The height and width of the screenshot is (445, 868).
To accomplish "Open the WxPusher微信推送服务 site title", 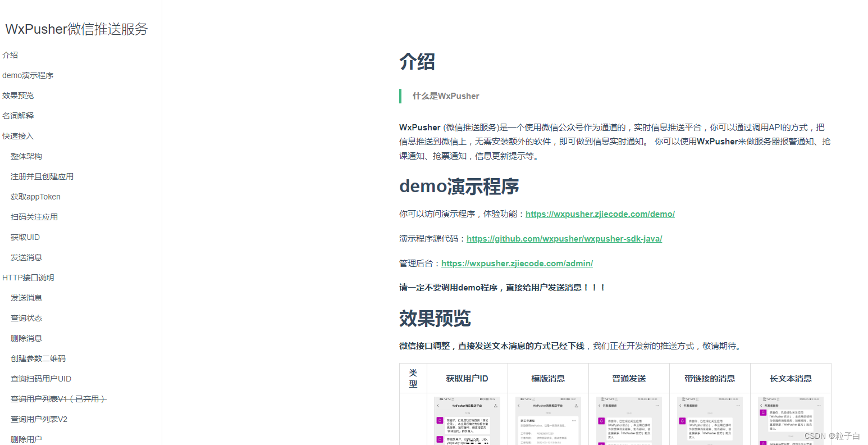I will [x=76, y=29].
